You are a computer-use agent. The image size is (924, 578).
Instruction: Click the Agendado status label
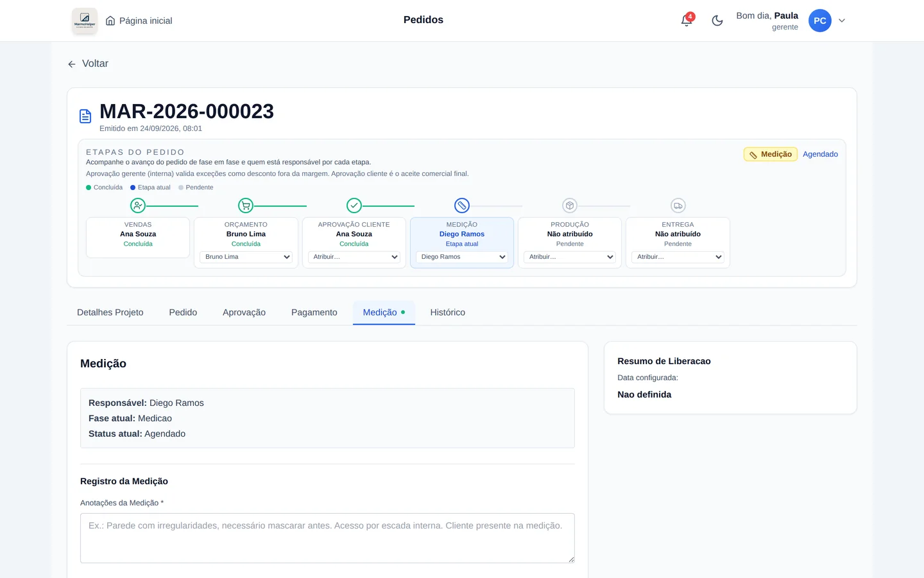pyautogui.click(x=820, y=154)
